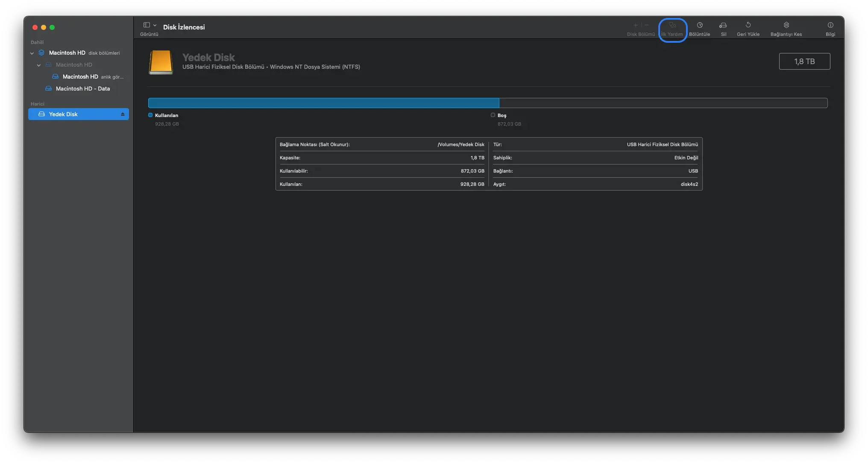Click the green zoom window button

52,27
